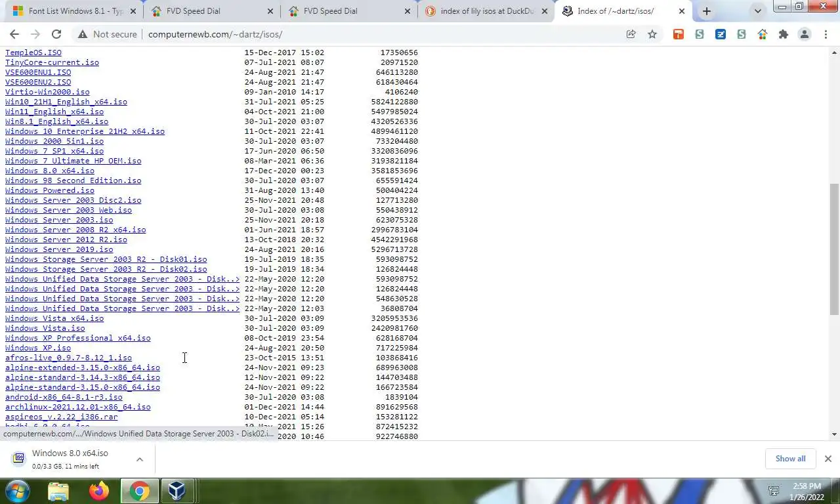Screen dimensions: 840x504
Task: Open afros-live_0.9.7-8.12_1.iso link
Action: (x=68, y=358)
